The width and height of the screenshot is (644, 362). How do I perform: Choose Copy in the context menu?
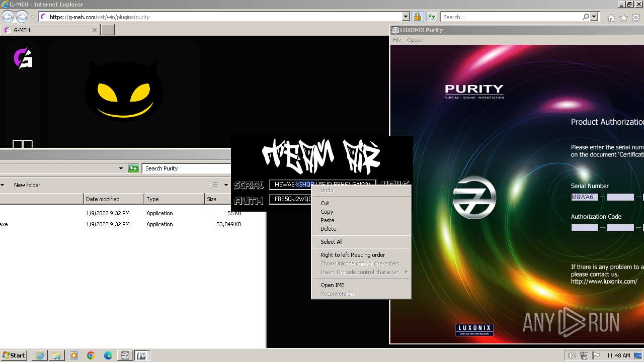click(361, 212)
